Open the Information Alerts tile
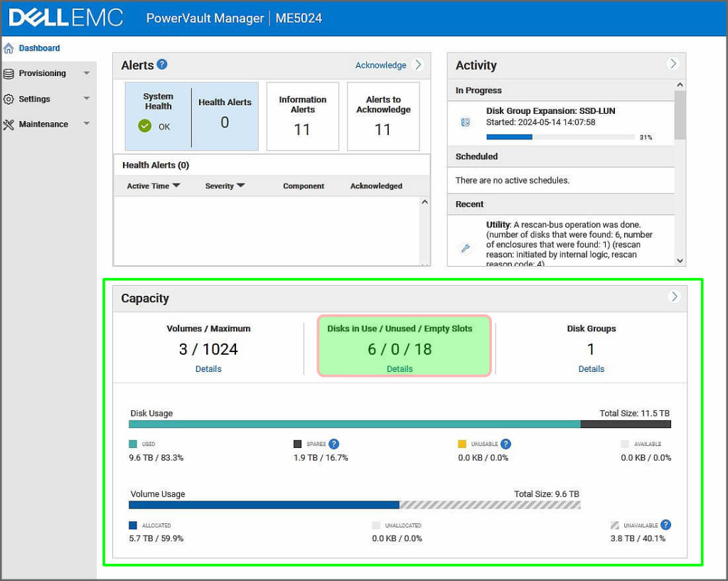This screenshot has width=728, height=581. click(302, 116)
